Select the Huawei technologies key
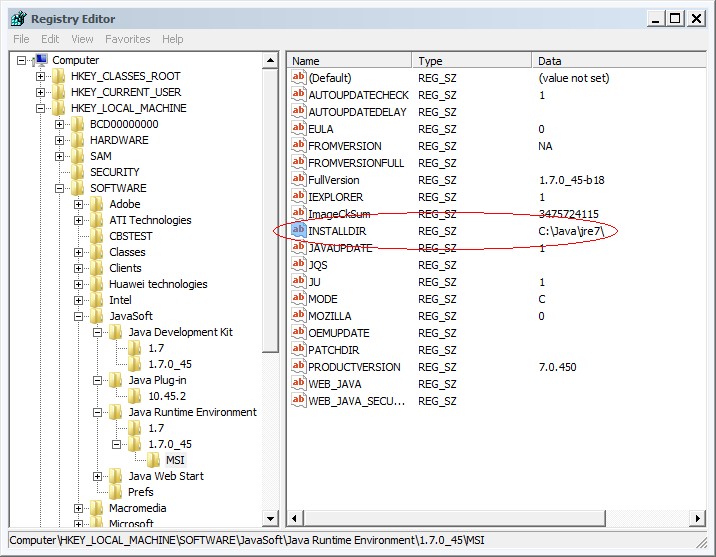The width and height of the screenshot is (716, 557). [x=158, y=284]
